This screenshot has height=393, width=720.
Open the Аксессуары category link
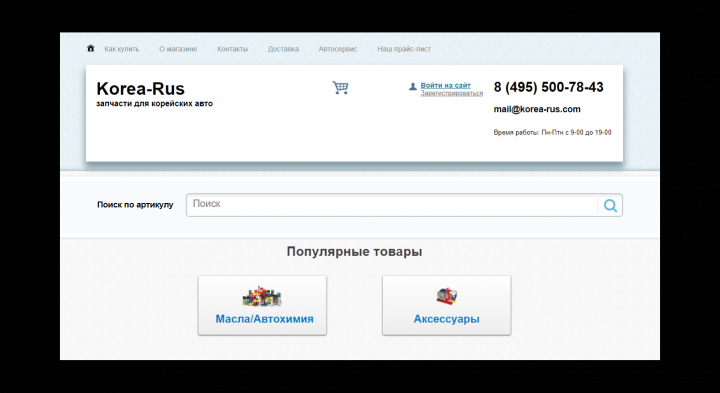point(446,319)
